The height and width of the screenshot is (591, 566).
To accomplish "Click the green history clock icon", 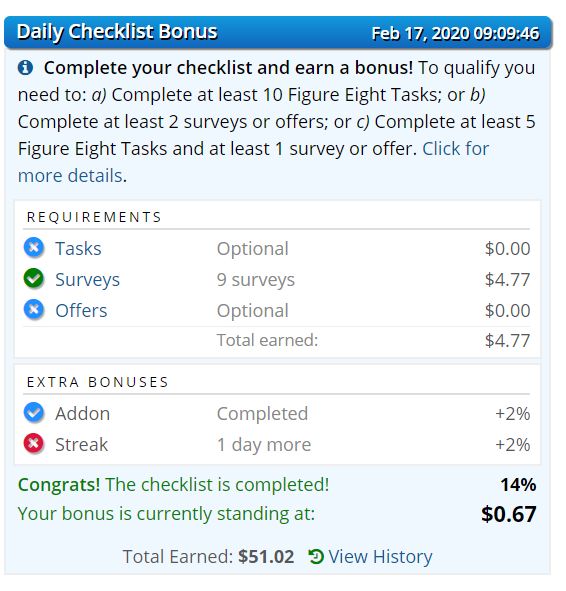I will (316, 557).
